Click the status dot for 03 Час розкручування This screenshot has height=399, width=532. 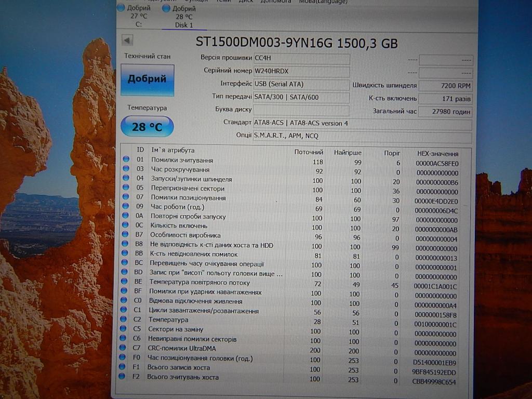[x=126, y=168]
